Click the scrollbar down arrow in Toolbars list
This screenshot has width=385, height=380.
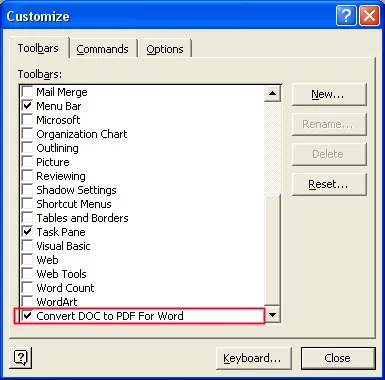pos(273,315)
